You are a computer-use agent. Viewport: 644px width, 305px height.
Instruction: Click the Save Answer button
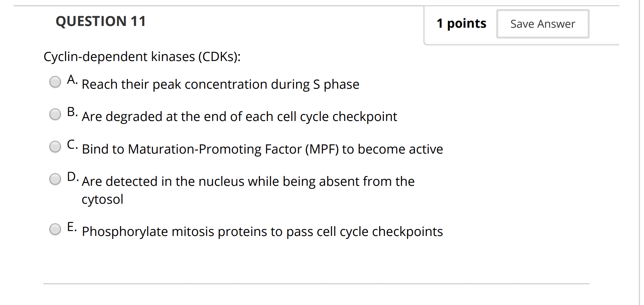pyautogui.click(x=543, y=24)
